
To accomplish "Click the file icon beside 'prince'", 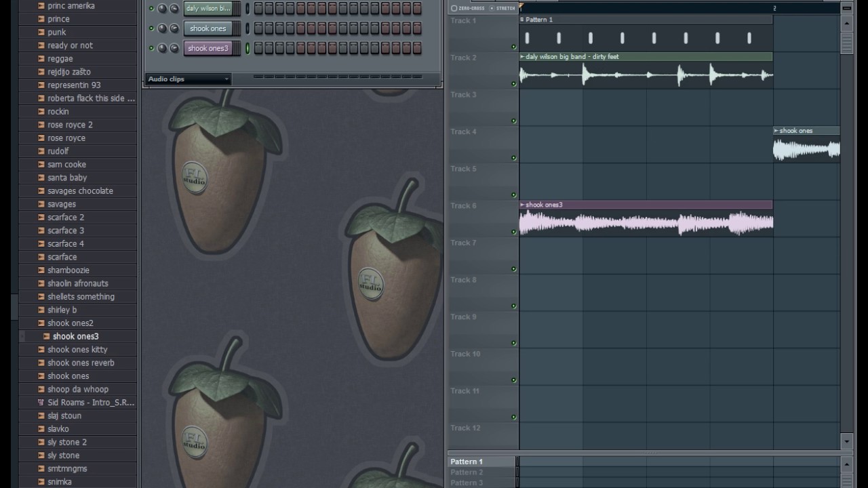I will (41, 19).
